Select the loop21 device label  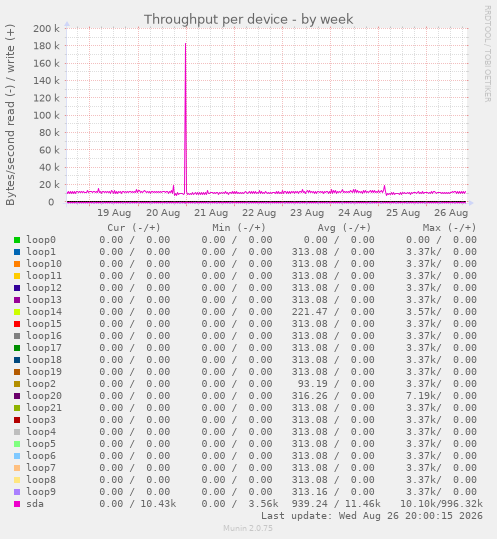coord(44,408)
